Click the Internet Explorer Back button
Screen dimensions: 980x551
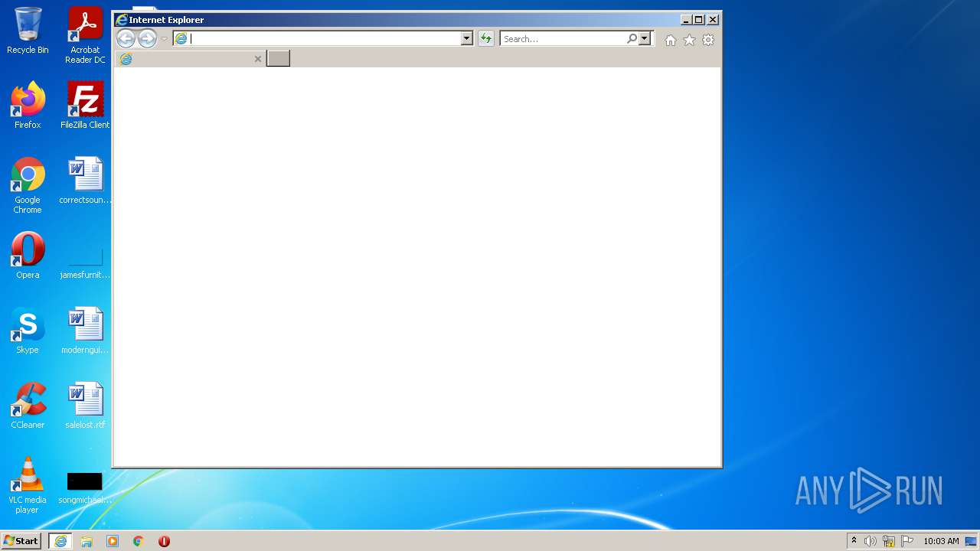pos(126,38)
